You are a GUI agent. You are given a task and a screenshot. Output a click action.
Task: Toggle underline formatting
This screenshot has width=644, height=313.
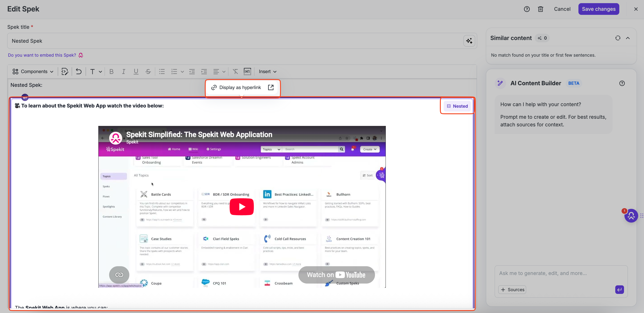click(x=136, y=72)
